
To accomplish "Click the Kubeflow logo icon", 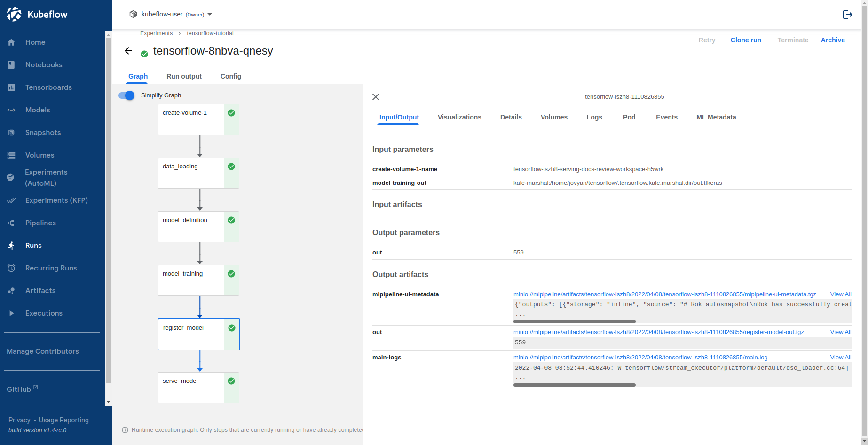I will pyautogui.click(x=14, y=15).
